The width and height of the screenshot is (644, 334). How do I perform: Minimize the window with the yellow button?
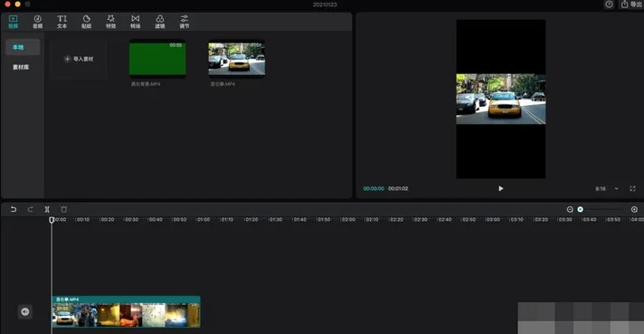tap(18, 5)
